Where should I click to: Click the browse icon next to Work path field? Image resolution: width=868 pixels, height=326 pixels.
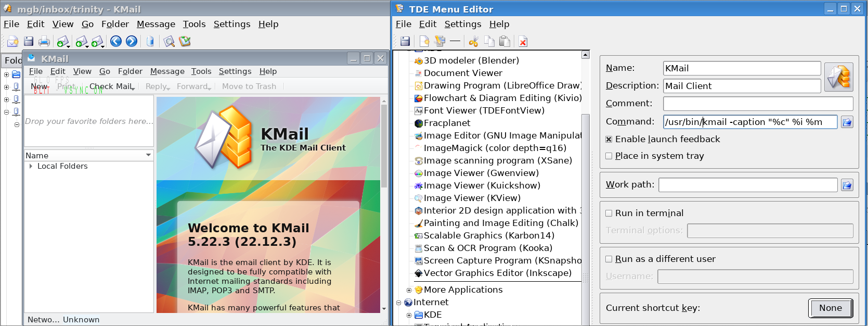(x=847, y=185)
